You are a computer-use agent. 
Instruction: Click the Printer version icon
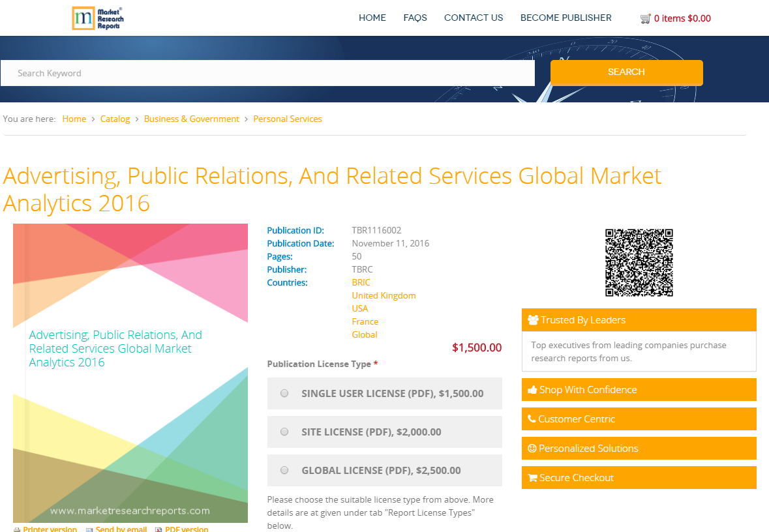click(x=16, y=529)
